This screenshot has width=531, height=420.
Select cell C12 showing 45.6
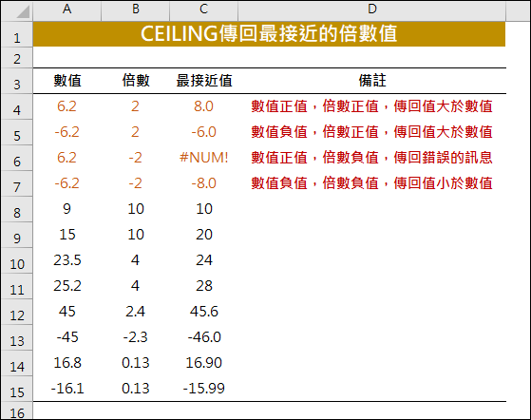(204, 312)
